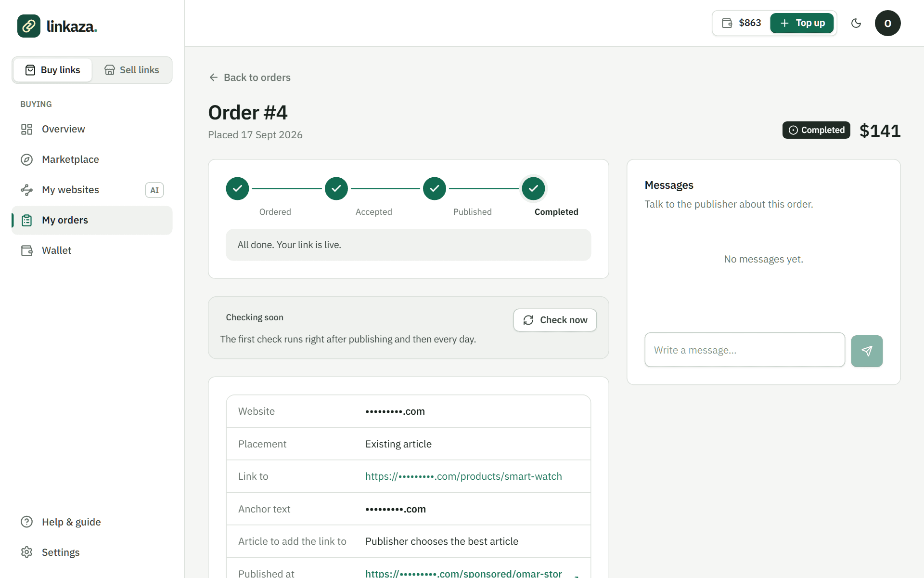Open the Link to smart-watch URL

(463, 476)
